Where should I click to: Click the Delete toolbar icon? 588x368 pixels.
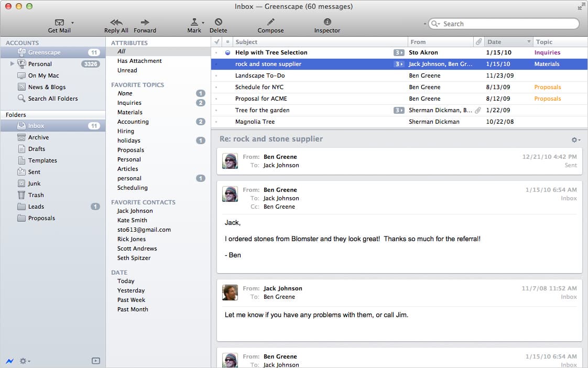click(x=218, y=22)
